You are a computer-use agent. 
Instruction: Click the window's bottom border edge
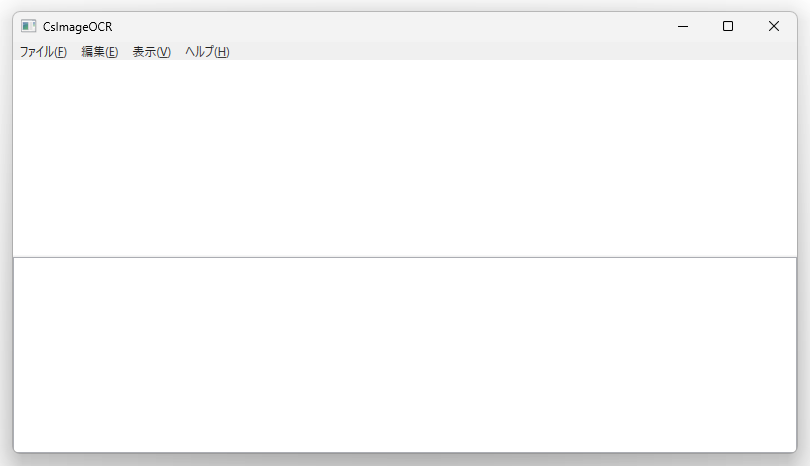coord(405,453)
